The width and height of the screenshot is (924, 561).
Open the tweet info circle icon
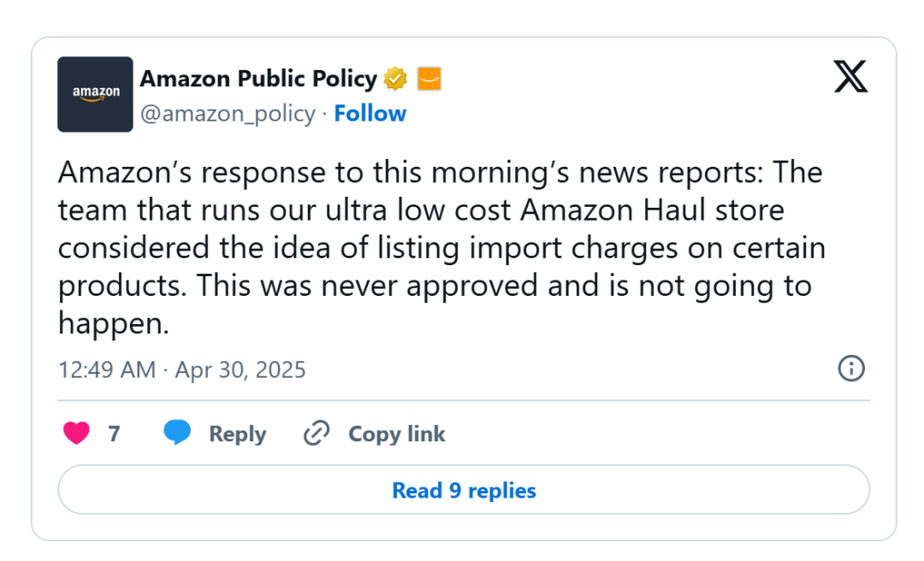coord(851,369)
